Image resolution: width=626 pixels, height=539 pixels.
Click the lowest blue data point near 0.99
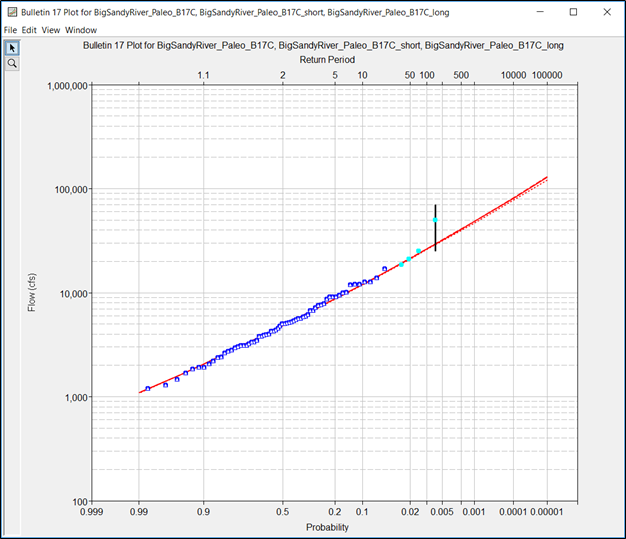click(x=148, y=388)
